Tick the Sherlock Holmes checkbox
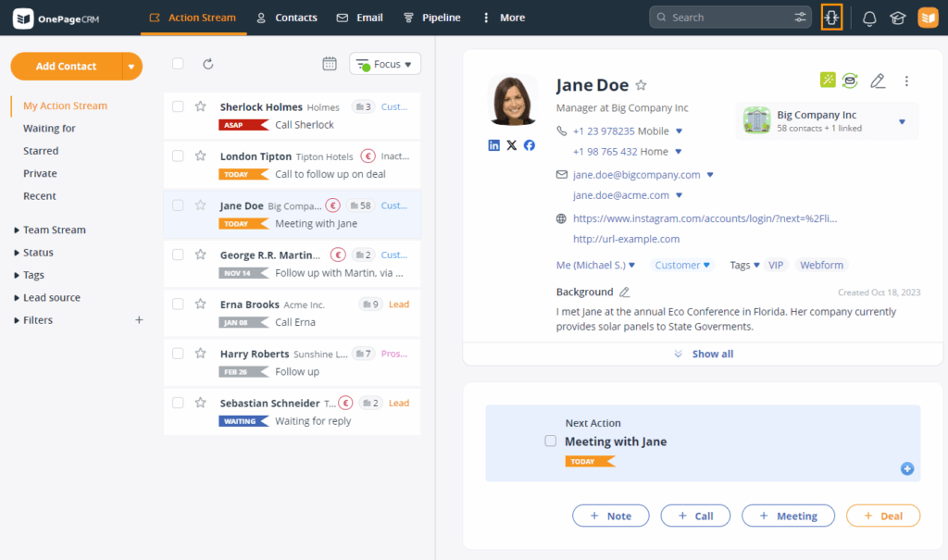 tap(178, 106)
